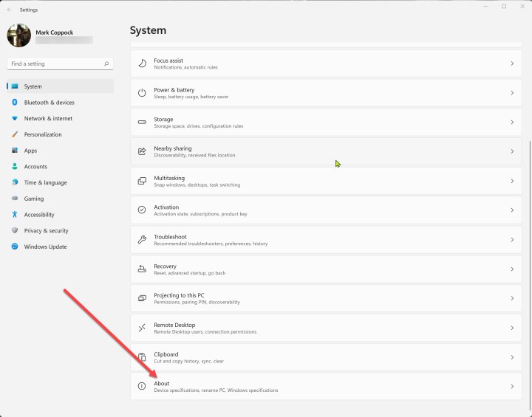Click the Network & internet Wi-Fi icon
This screenshot has width=532, height=417.
click(x=15, y=118)
